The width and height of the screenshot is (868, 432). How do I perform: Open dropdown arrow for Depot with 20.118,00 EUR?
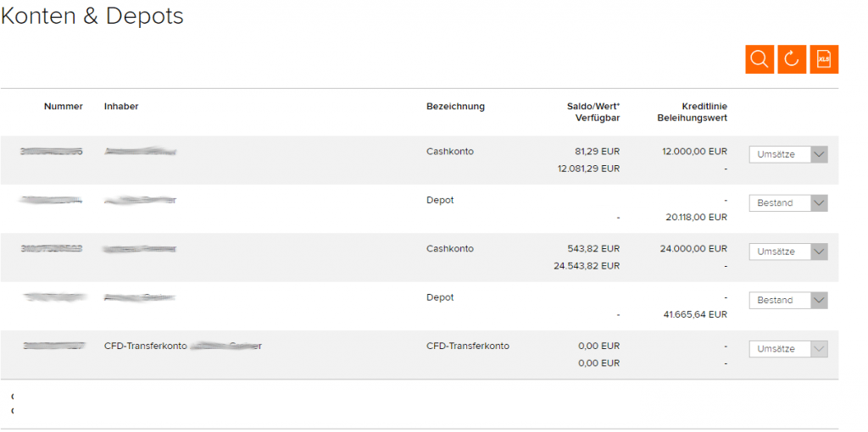tap(820, 203)
